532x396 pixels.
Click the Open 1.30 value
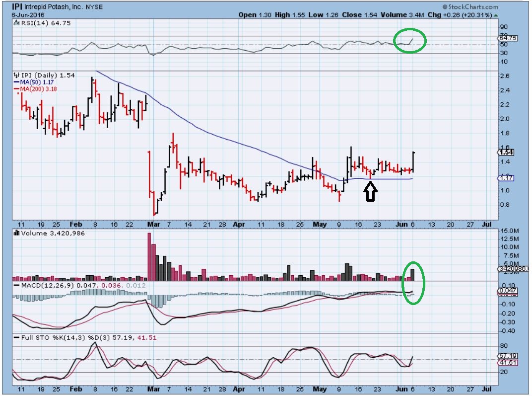tap(255, 15)
